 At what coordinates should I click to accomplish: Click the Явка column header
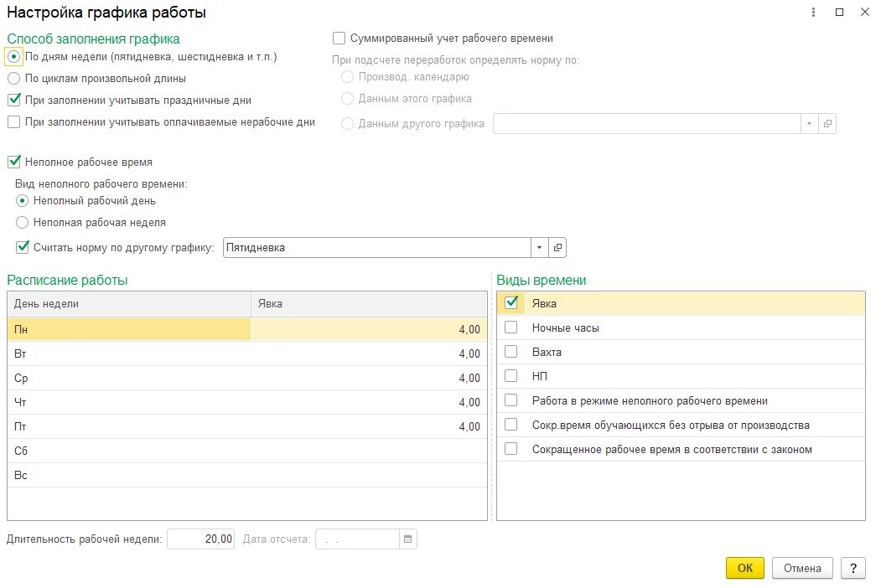tap(369, 304)
